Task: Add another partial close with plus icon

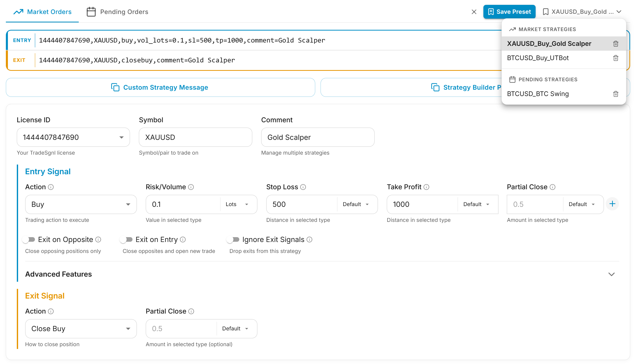Action: [x=612, y=204]
